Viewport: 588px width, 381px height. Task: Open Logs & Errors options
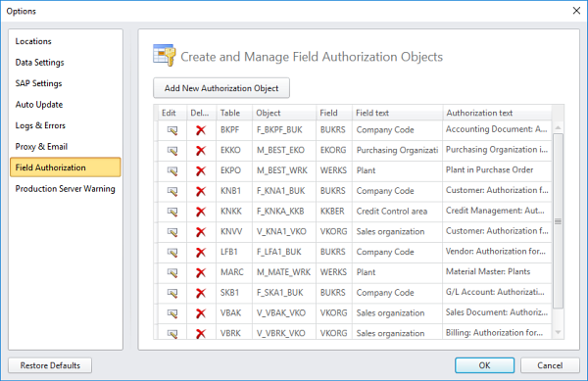pos(66,125)
